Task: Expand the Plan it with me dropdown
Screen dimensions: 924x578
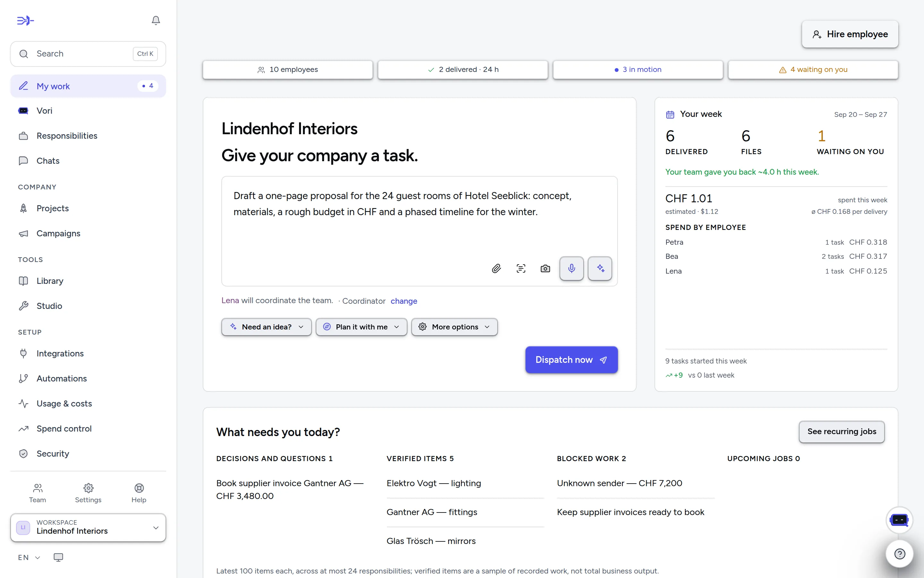Action: pyautogui.click(x=361, y=327)
